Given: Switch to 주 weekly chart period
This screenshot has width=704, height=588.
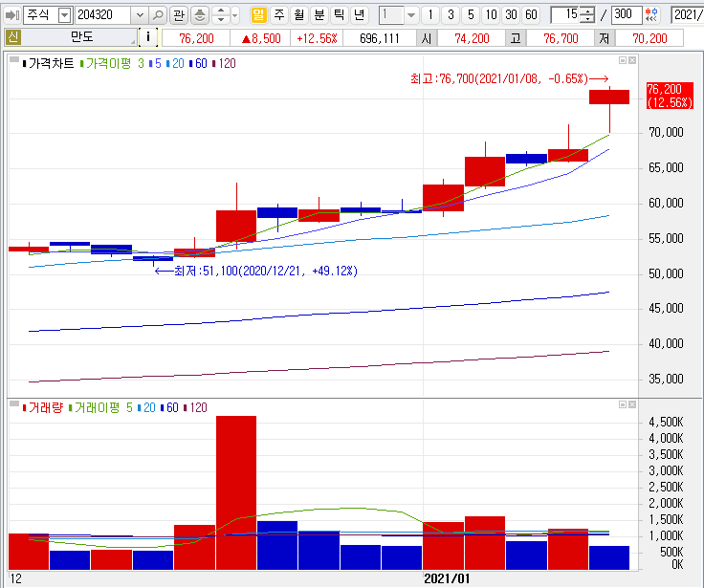Looking at the screenshot, I should click(279, 15).
